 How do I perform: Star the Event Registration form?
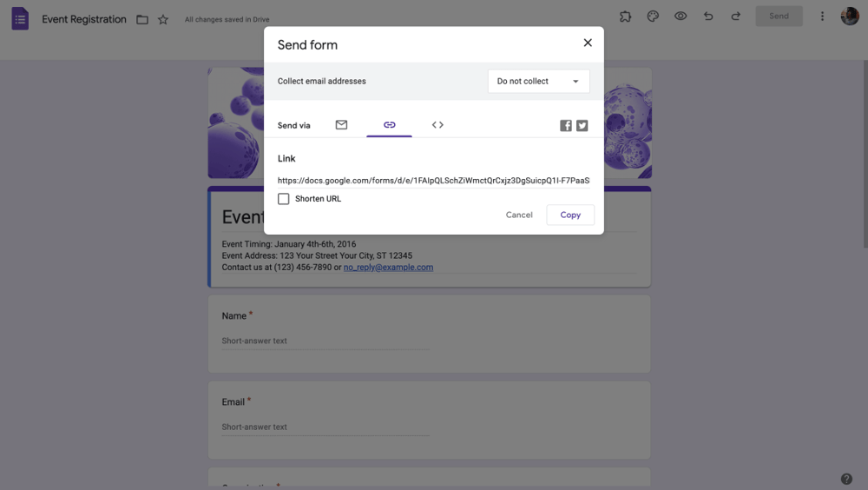[x=163, y=19]
